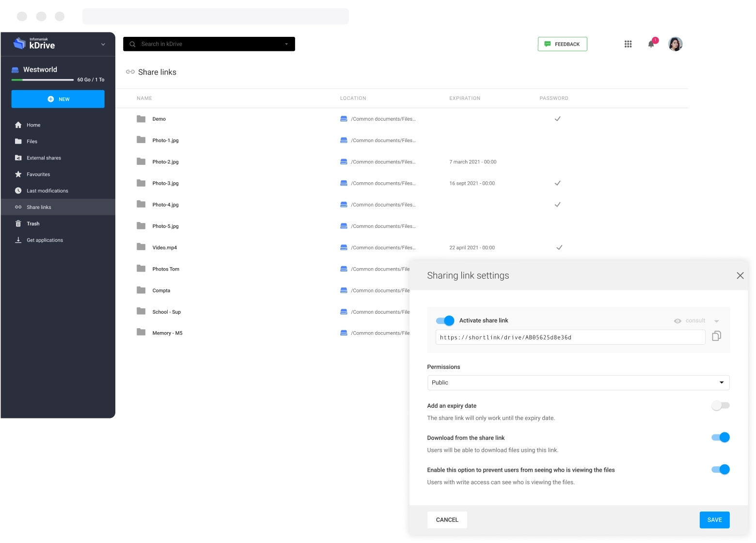Expand the consult access dropdown arrow
Image resolution: width=756 pixels, height=543 pixels.
click(717, 321)
